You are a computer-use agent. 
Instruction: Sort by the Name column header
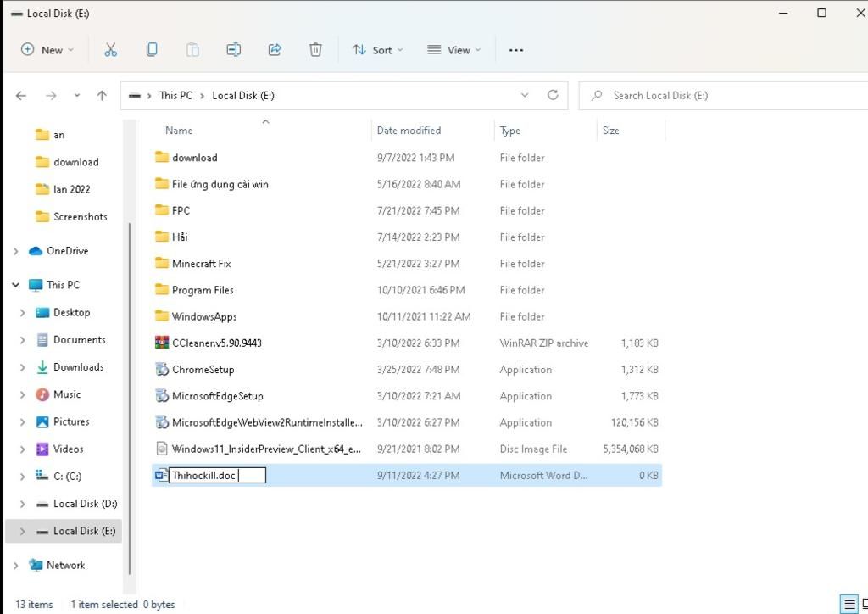pyautogui.click(x=179, y=131)
